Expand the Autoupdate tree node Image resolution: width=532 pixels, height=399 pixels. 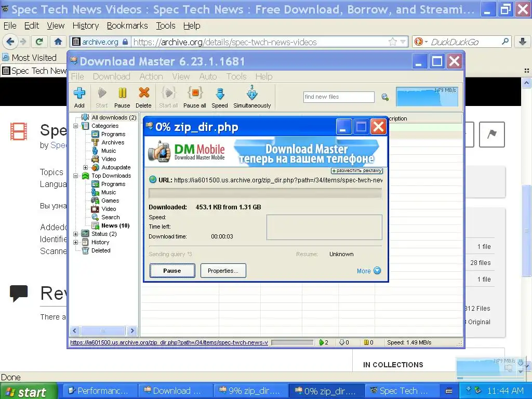coord(86,167)
